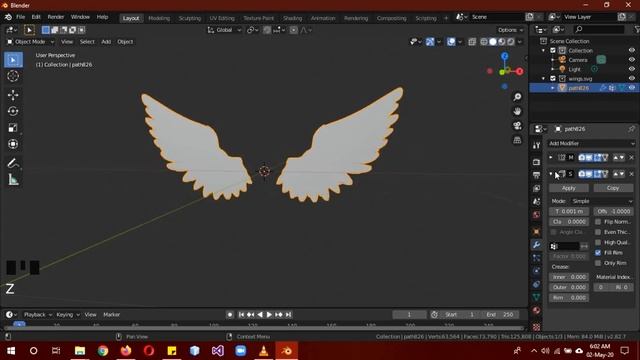
Task: Select the Annotate tool
Action: coord(13,163)
